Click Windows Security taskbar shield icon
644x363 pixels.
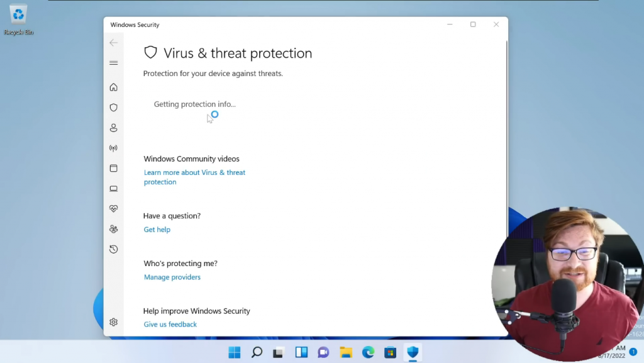click(x=413, y=352)
